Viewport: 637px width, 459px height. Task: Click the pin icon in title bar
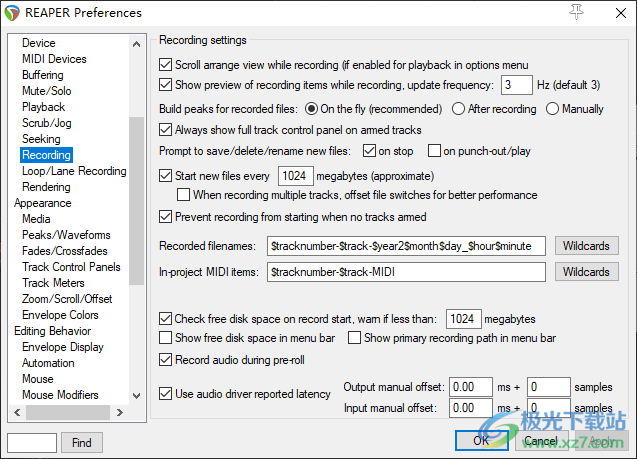[575, 12]
